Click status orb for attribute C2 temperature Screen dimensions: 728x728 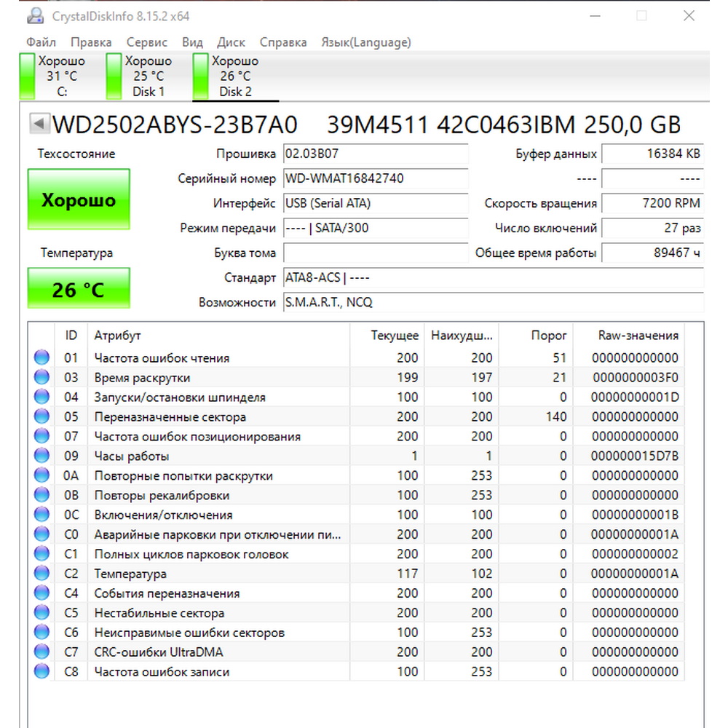(x=41, y=574)
